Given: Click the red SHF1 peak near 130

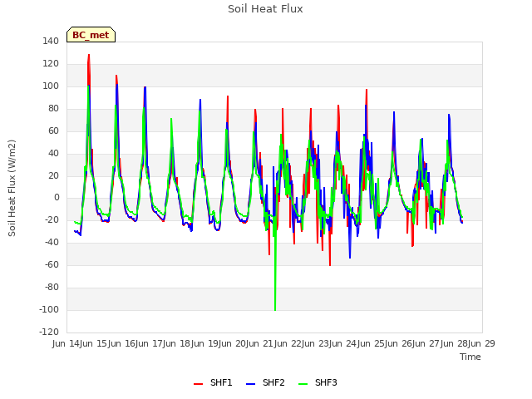Looking at the screenshot, I should (89, 55).
